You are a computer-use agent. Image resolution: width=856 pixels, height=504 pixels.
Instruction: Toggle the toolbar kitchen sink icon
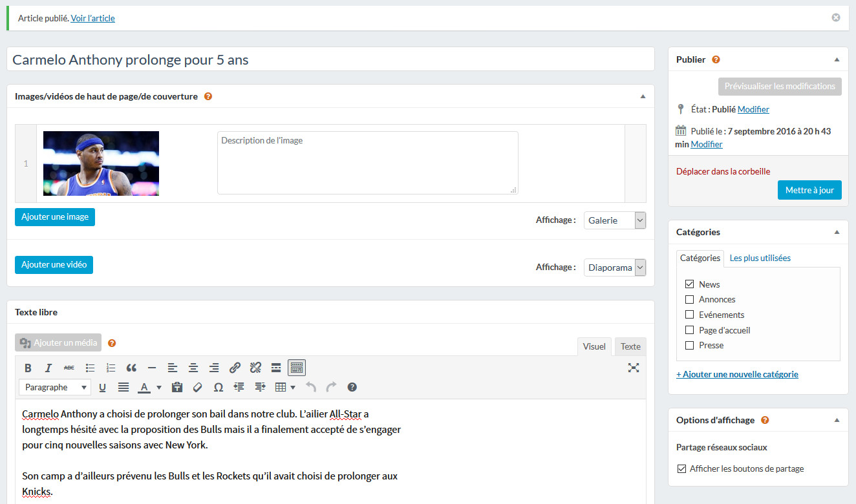pyautogui.click(x=297, y=368)
